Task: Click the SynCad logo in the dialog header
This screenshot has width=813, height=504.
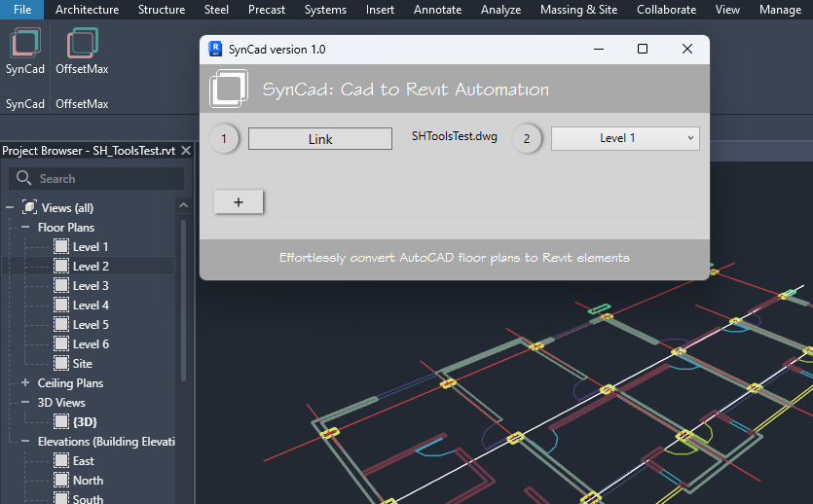Action: 229,90
